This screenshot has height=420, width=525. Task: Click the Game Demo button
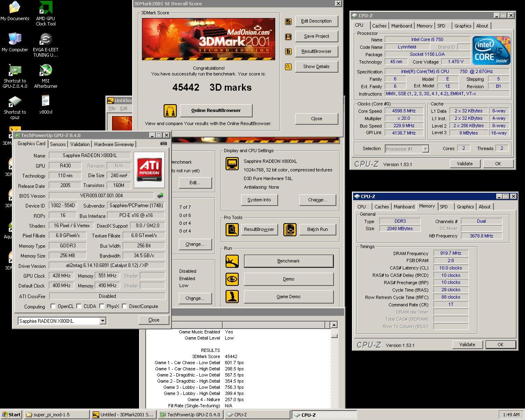click(289, 297)
